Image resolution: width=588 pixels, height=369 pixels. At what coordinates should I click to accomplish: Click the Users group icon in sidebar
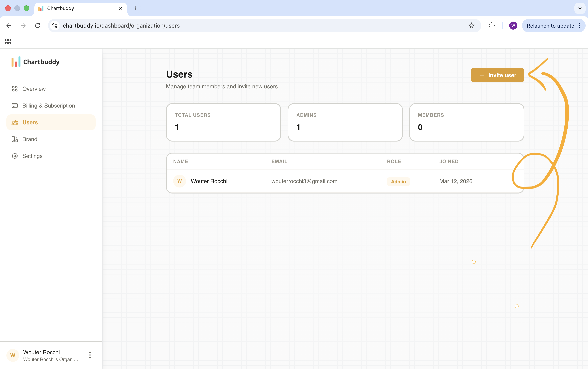click(x=15, y=122)
